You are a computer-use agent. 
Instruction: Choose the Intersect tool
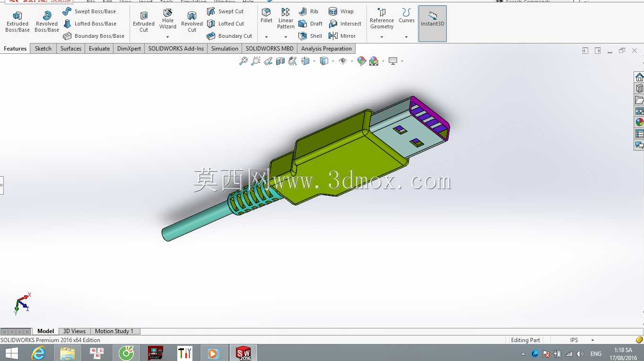(x=345, y=24)
